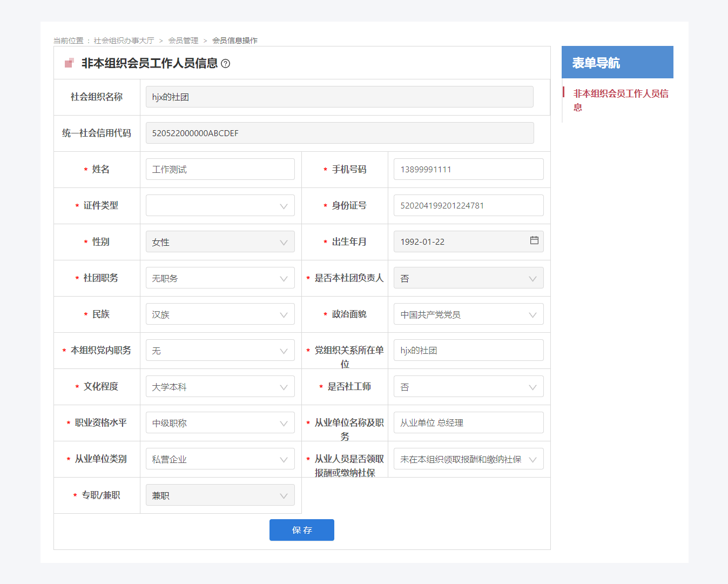Open the 从业单位类别 dropdown
The height and width of the screenshot is (584, 728).
pos(220,459)
